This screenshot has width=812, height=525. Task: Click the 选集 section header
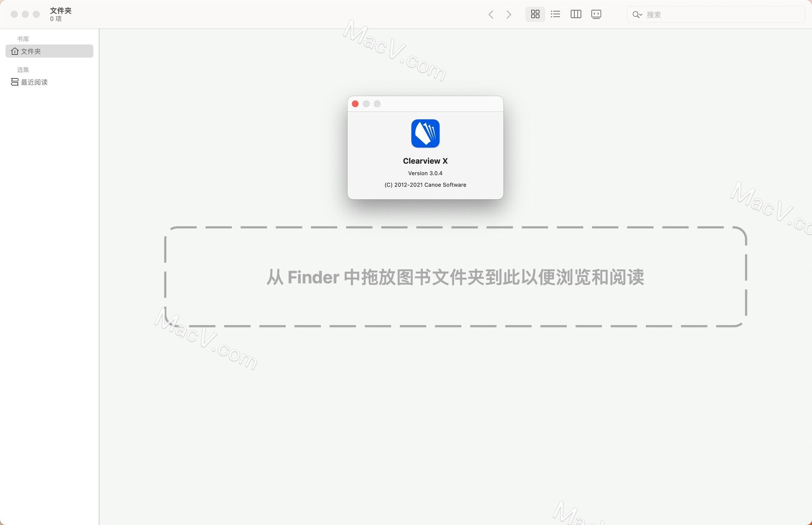tap(23, 70)
